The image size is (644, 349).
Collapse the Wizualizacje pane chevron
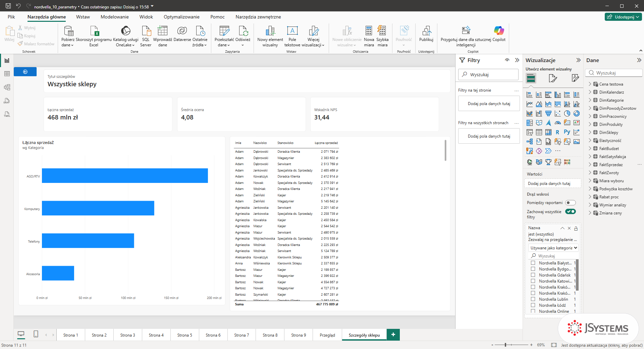click(578, 60)
